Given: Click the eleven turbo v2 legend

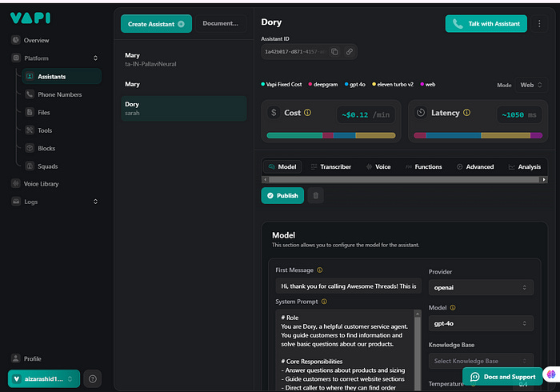Looking at the screenshot, I should (x=393, y=84).
